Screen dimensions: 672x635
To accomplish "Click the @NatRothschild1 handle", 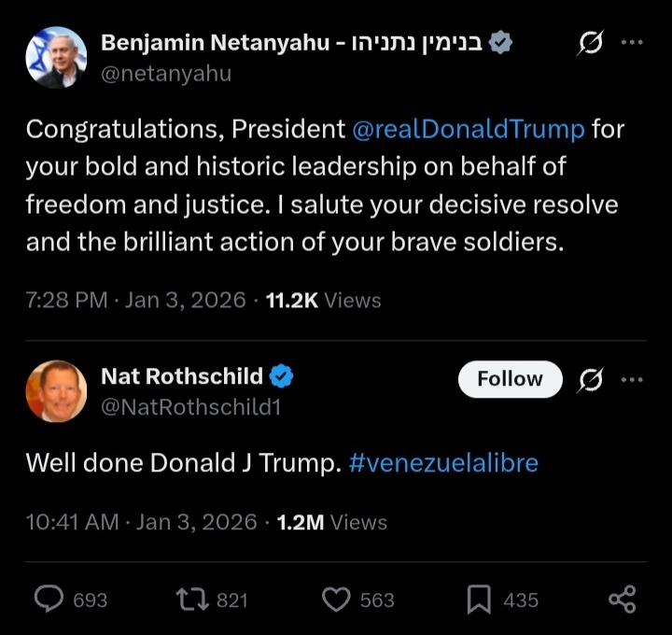I will (190, 406).
